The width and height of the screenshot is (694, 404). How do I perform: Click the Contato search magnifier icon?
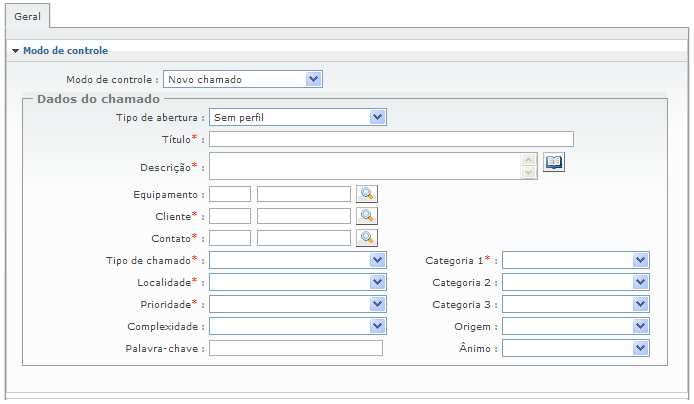tap(367, 238)
